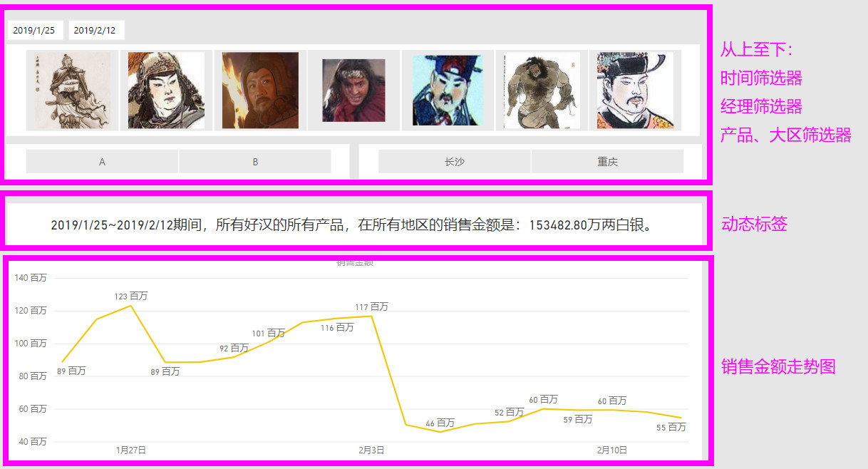
Task: Click the 117 百万 data label on chart
Action: [371, 306]
